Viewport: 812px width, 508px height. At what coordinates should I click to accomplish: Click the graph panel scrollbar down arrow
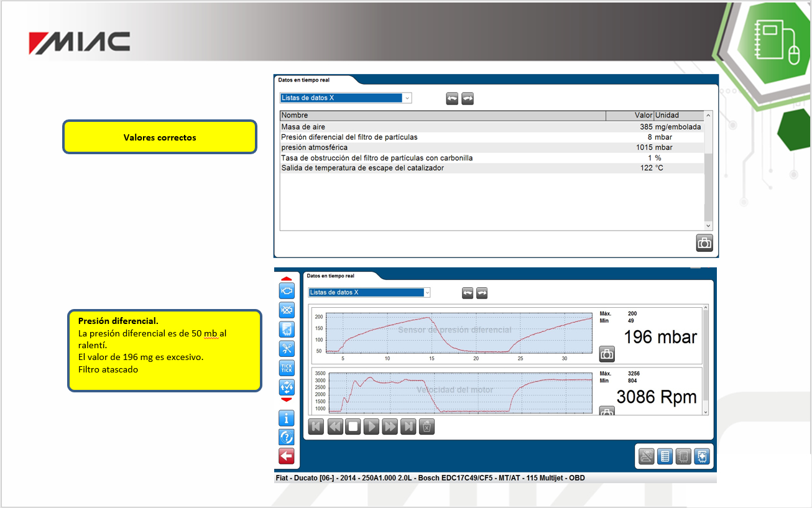coord(705,412)
